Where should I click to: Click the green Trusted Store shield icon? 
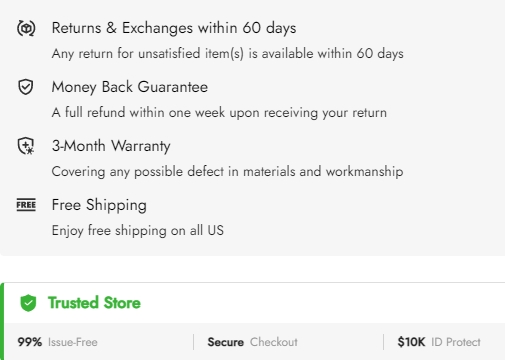28,303
